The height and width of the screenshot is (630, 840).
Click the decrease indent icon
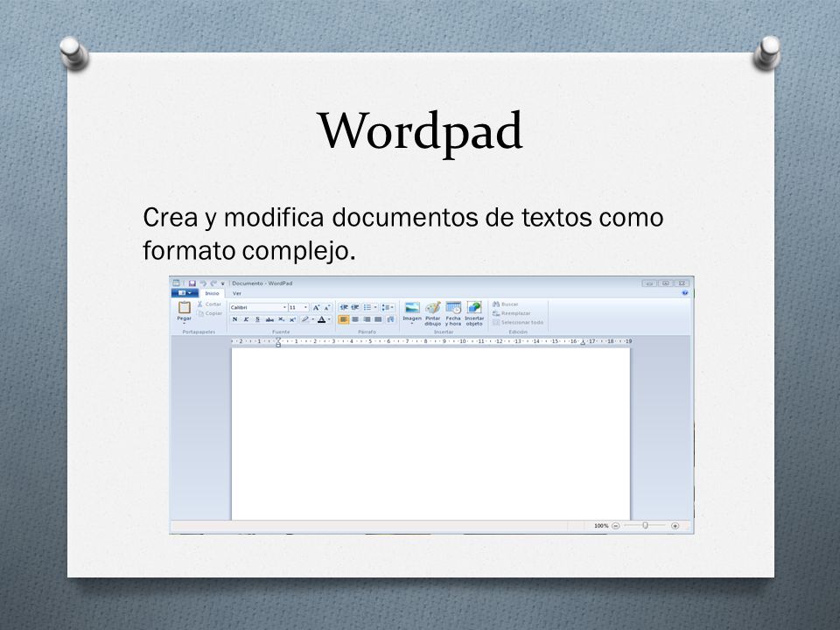click(344, 307)
